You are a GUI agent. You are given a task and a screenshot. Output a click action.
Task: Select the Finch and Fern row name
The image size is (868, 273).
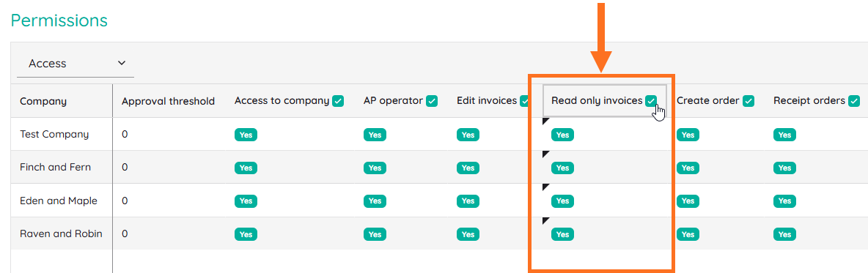(56, 168)
